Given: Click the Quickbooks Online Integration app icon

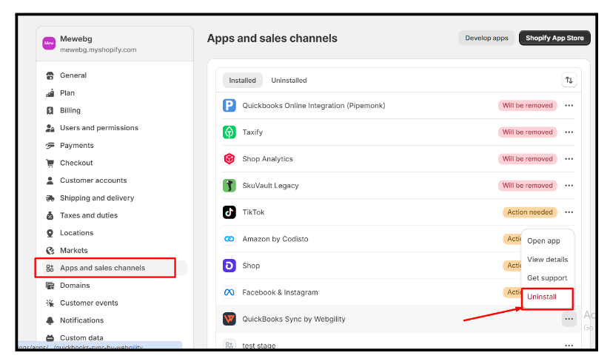Looking at the screenshot, I should pyautogui.click(x=229, y=105).
